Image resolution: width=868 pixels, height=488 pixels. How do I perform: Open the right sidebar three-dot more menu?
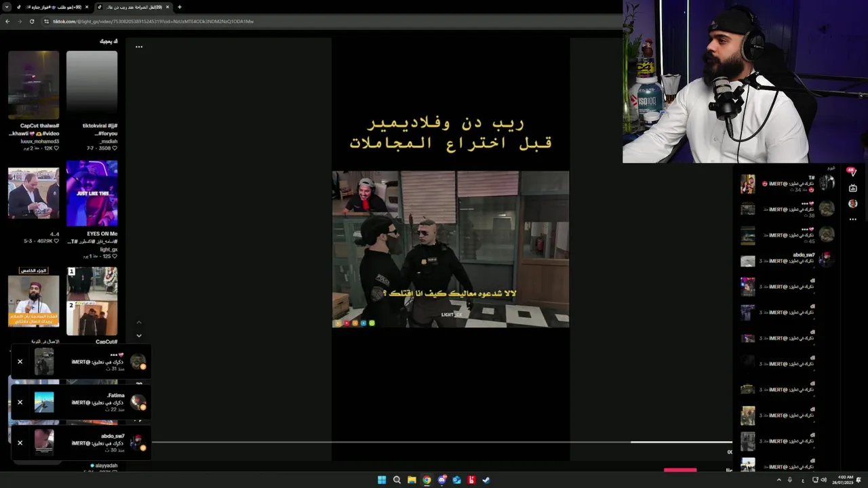pyautogui.click(x=853, y=219)
